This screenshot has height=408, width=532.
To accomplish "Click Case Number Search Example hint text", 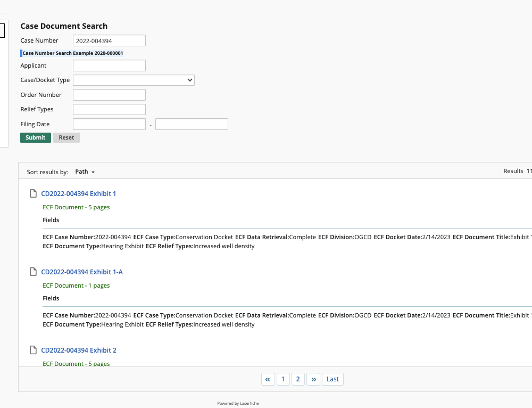I will coord(72,53).
